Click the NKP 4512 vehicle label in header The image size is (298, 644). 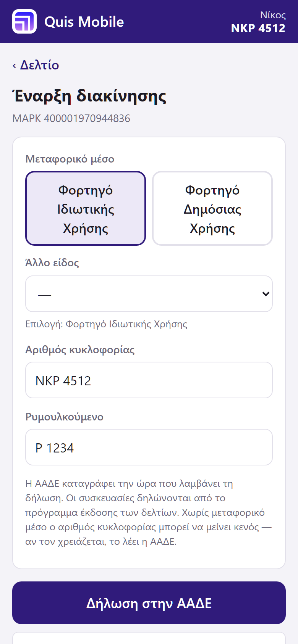point(258,28)
